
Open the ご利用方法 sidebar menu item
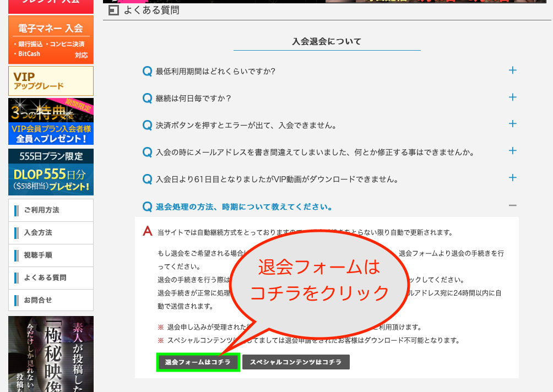51,210
